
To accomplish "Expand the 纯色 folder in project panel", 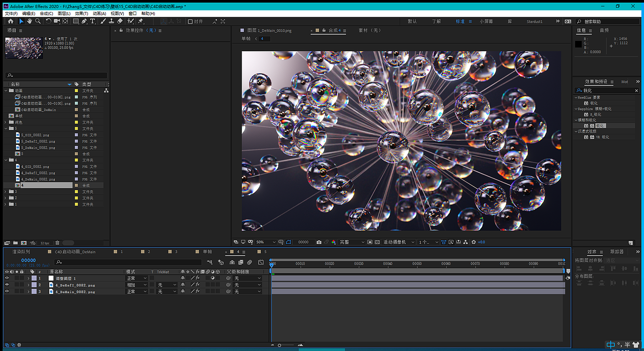I will (6, 122).
